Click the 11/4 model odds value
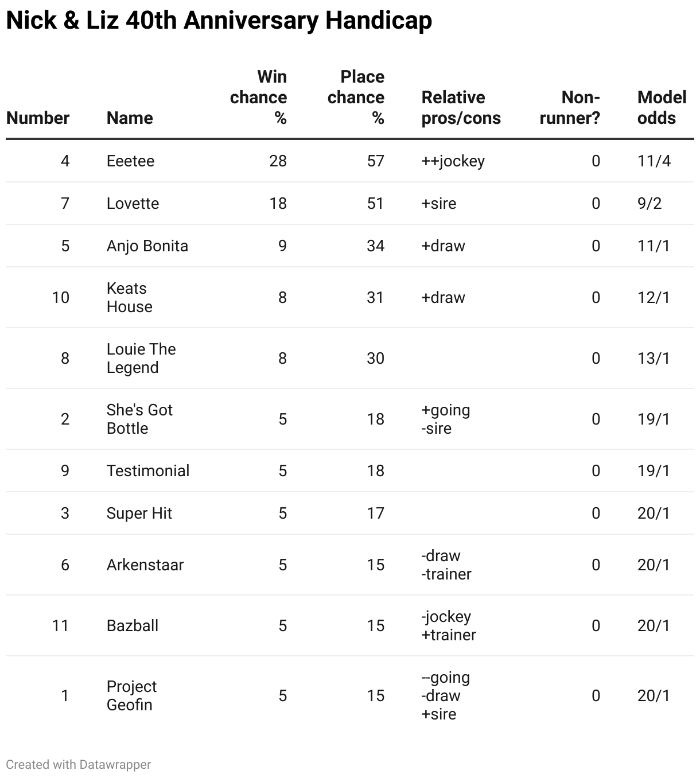The image size is (700, 778). coord(654,161)
